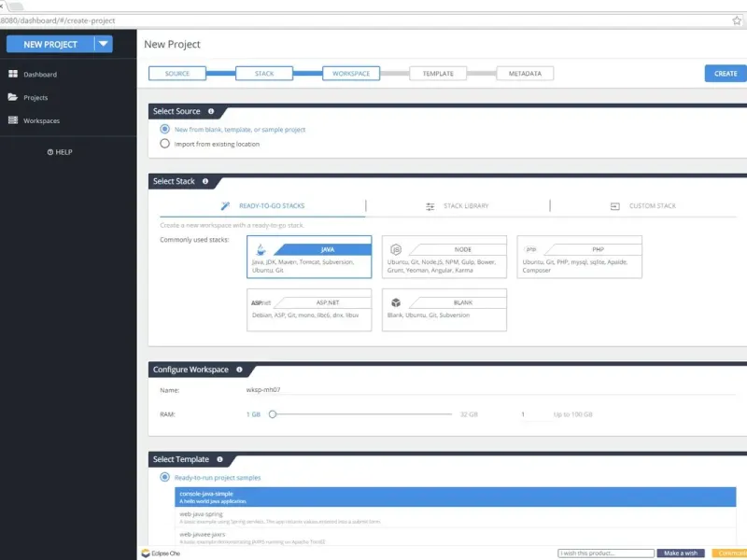747x560 pixels.
Task: Click the magic wand icon for ready-to-go stacks
Action: click(x=225, y=205)
